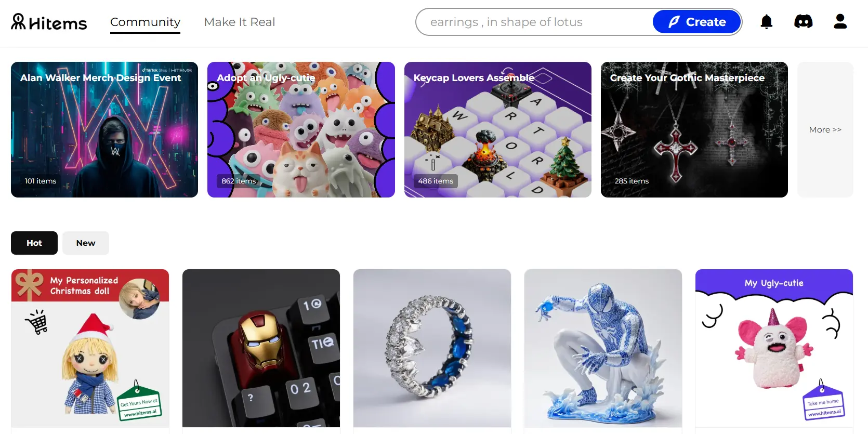
Task: Open the user profile icon
Action: click(x=840, y=22)
